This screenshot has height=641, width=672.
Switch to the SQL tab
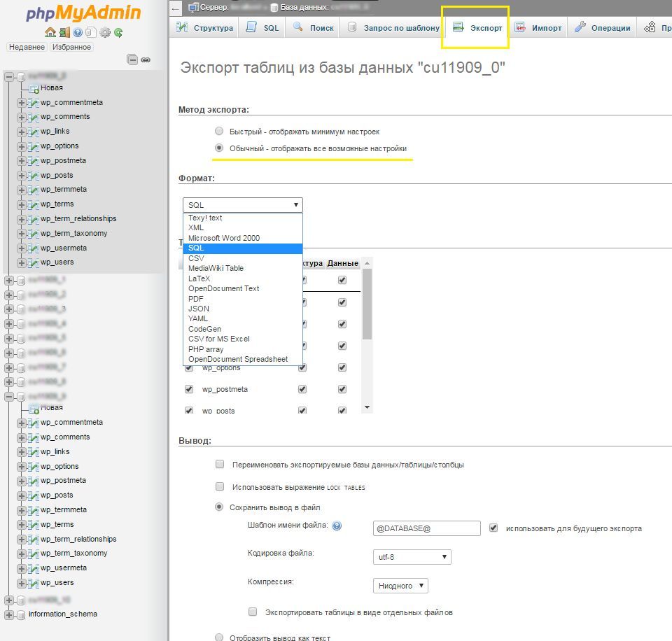[262, 27]
